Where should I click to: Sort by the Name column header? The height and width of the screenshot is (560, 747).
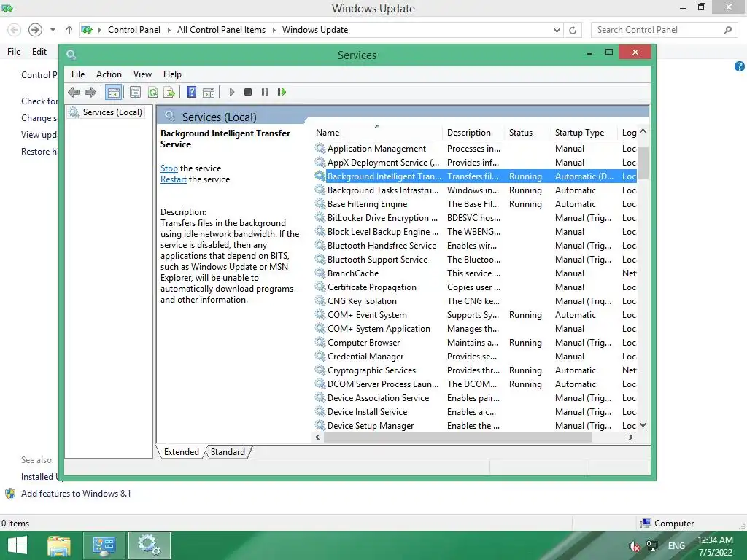377,133
